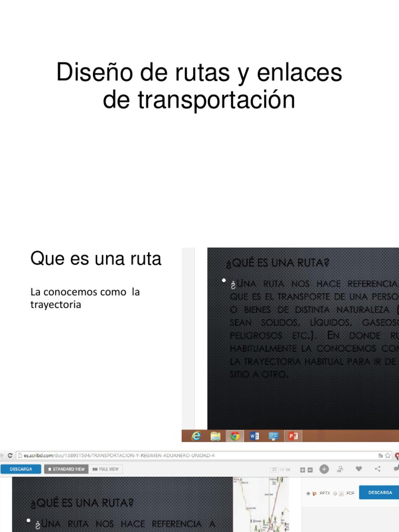Image resolution: width=399 pixels, height=532 pixels.
Task: Zoom in with the plus square icon
Action: [303, 470]
